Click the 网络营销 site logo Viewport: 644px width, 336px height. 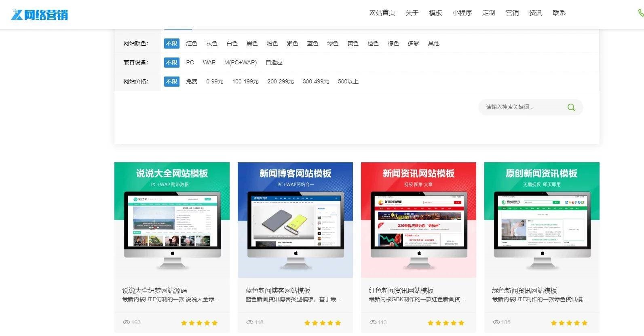[39, 15]
